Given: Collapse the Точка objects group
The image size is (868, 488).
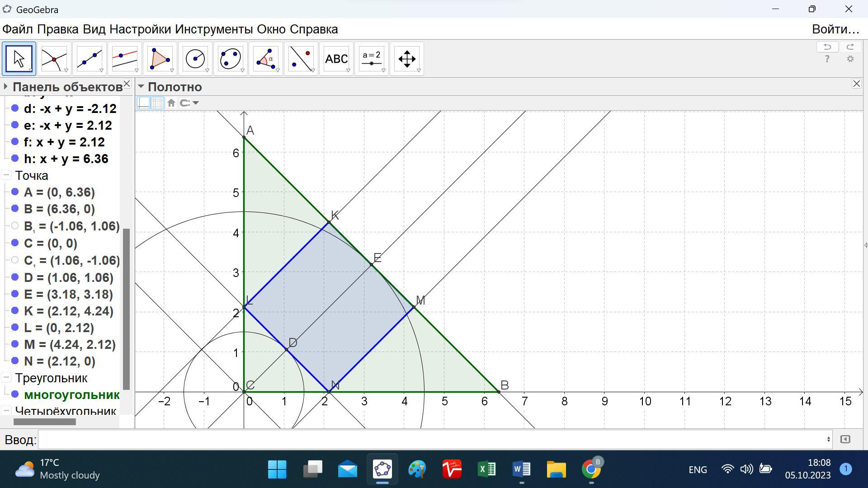Looking at the screenshot, I should (x=6, y=175).
